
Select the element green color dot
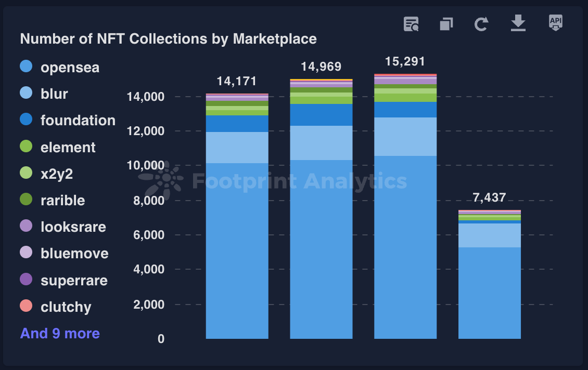[26, 146]
